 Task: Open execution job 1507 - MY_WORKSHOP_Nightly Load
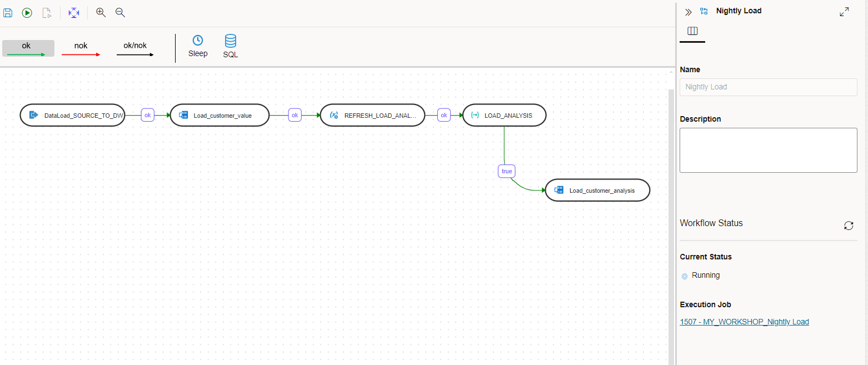tap(745, 322)
